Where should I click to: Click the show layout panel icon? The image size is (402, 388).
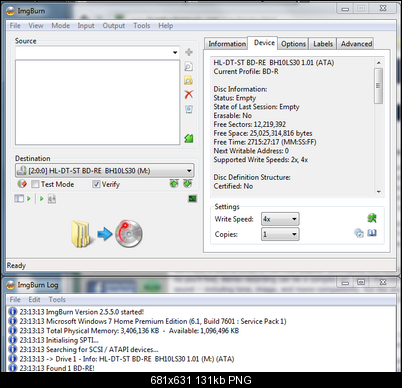point(19,199)
